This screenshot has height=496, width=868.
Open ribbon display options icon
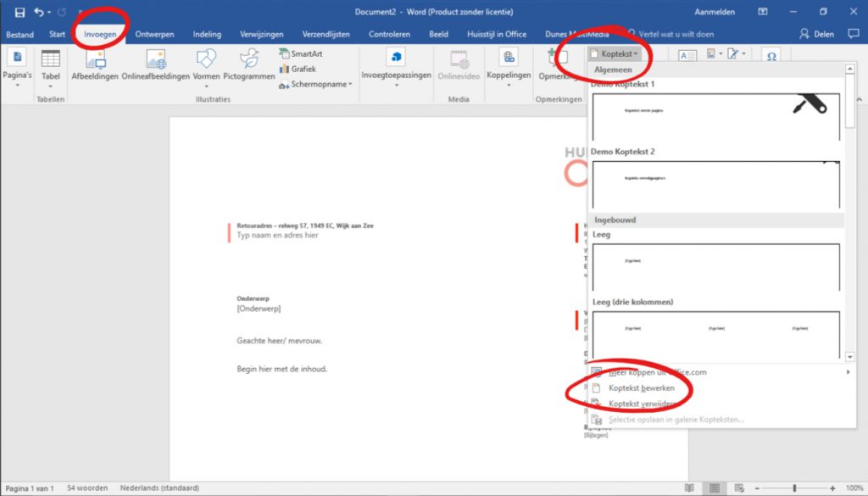click(763, 12)
